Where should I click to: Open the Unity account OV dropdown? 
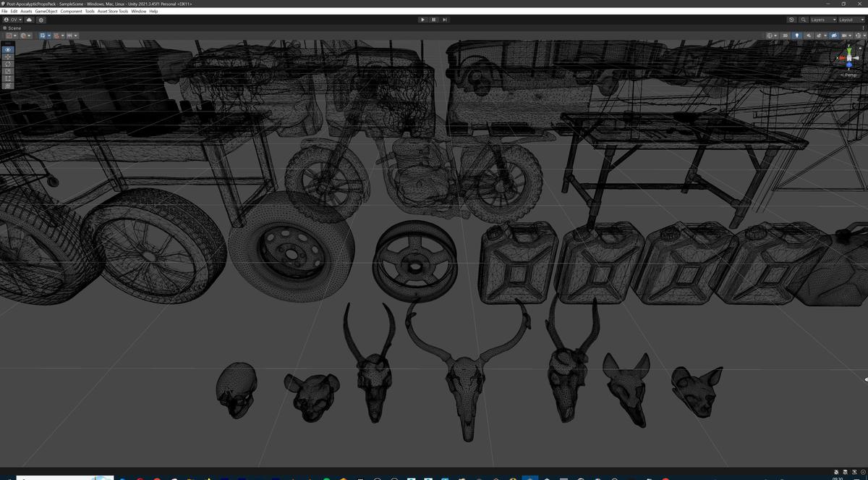(14, 20)
